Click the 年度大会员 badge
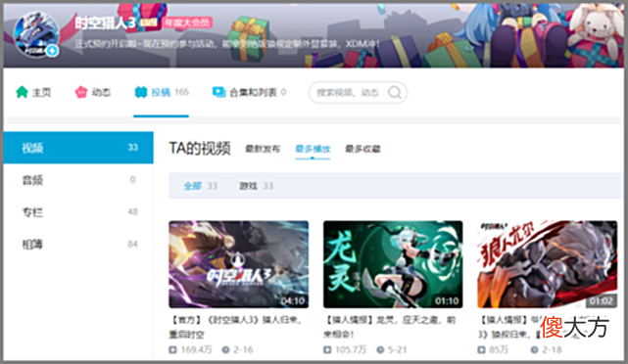628x364 pixels. (187, 23)
